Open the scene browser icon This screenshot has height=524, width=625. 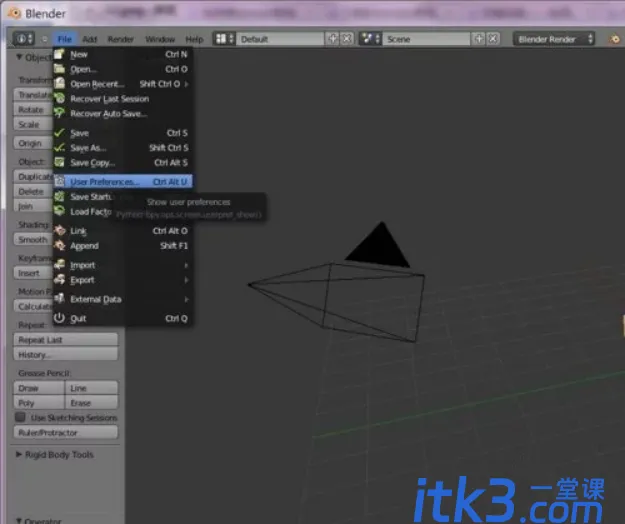[370, 39]
